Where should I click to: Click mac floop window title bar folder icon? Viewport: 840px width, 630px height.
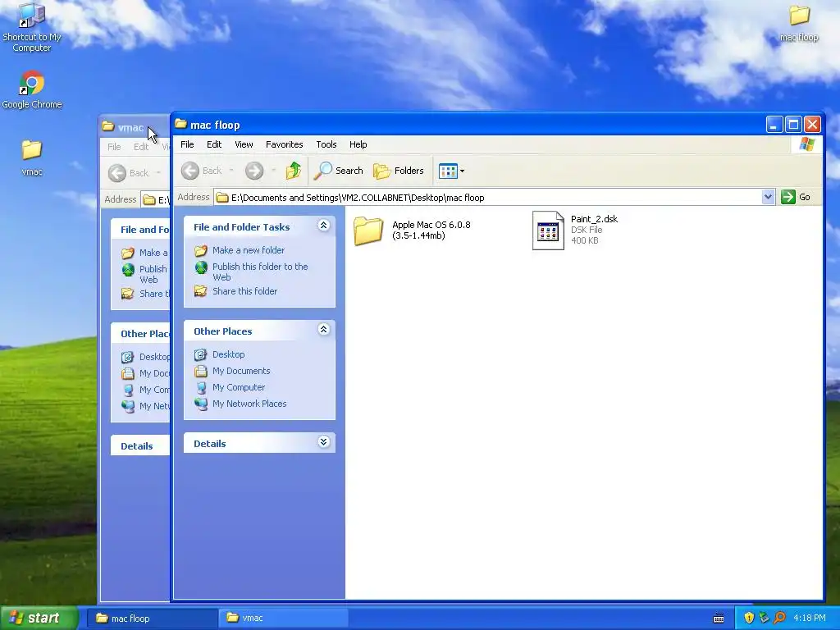point(181,125)
